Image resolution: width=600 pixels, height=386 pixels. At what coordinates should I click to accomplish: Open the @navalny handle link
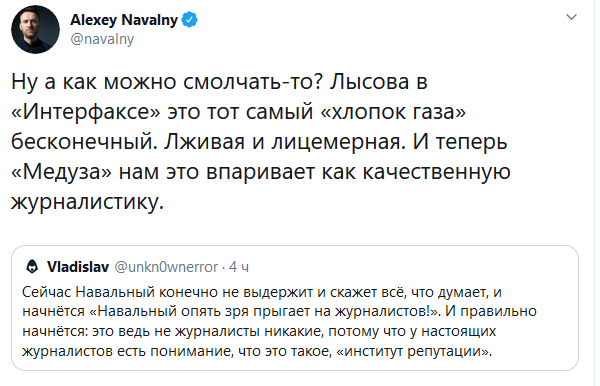pyautogui.click(x=102, y=39)
